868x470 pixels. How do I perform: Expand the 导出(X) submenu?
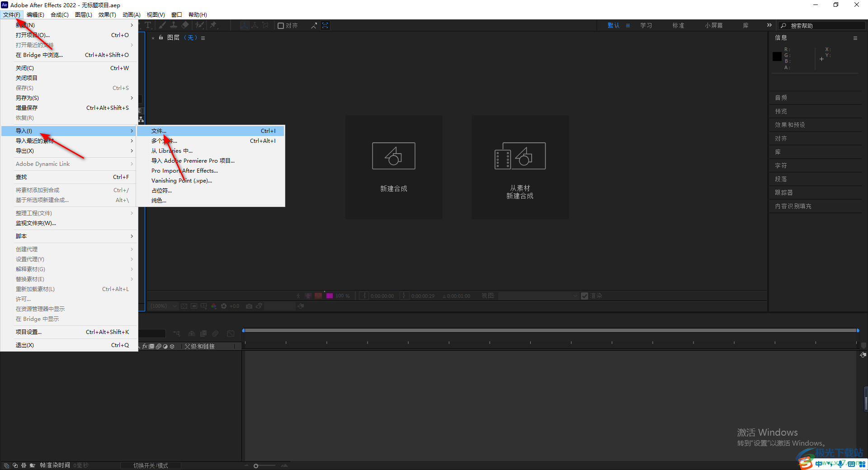coord(69,151)
